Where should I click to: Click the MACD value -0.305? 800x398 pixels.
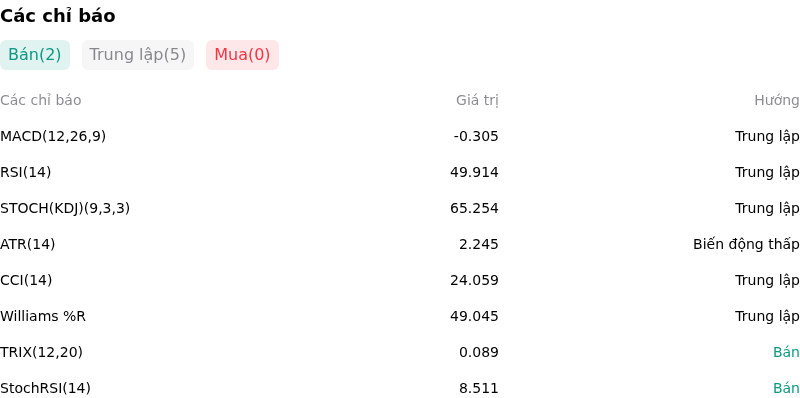click(x=476, y=136)
